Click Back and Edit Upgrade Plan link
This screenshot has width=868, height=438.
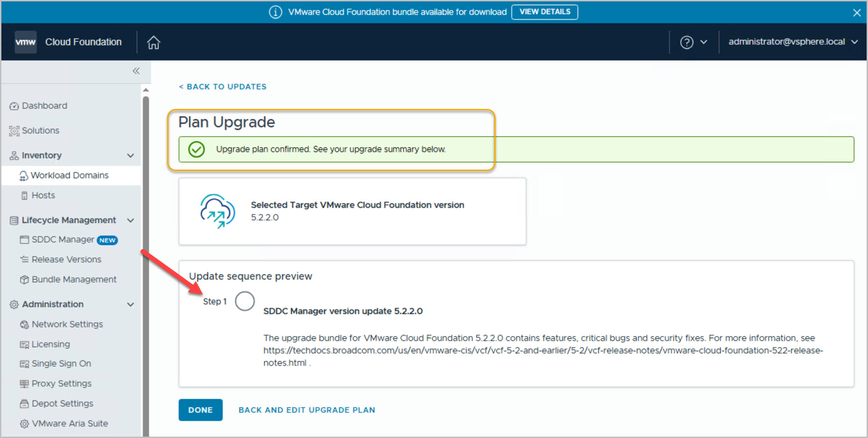306,410
